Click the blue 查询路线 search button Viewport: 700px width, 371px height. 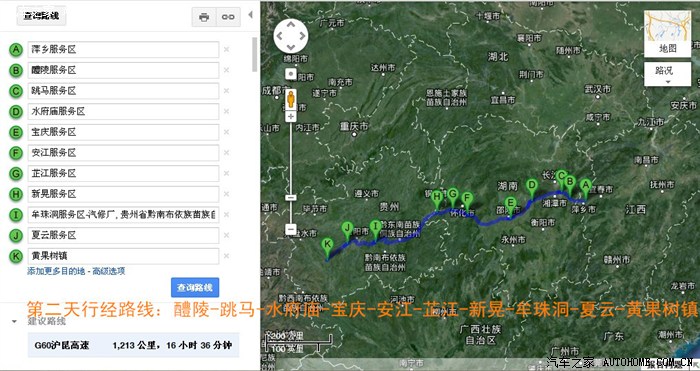pos(195,288)
